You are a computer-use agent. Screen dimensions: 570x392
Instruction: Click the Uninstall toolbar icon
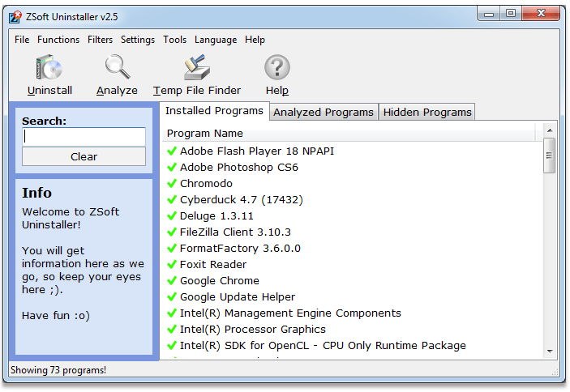point(49,67)
